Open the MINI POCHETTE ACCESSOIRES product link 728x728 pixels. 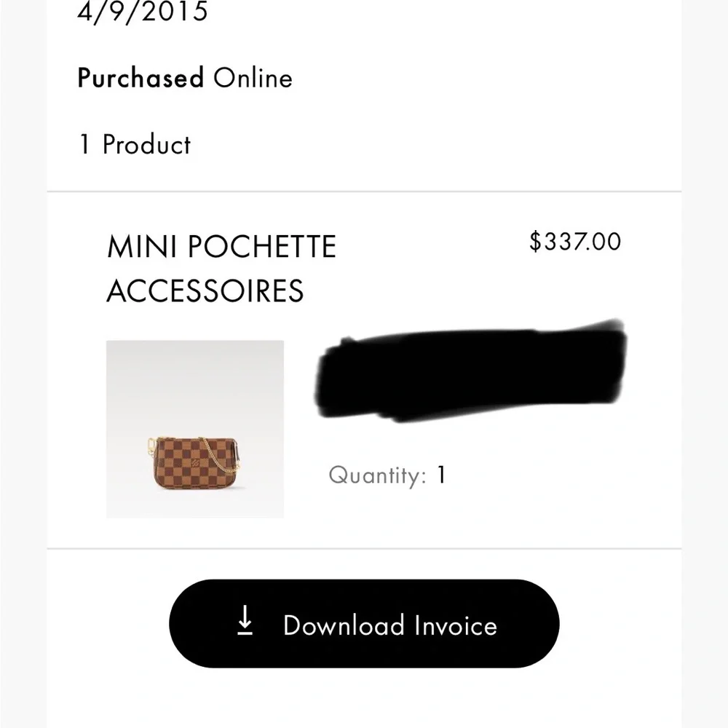(222, 268)
